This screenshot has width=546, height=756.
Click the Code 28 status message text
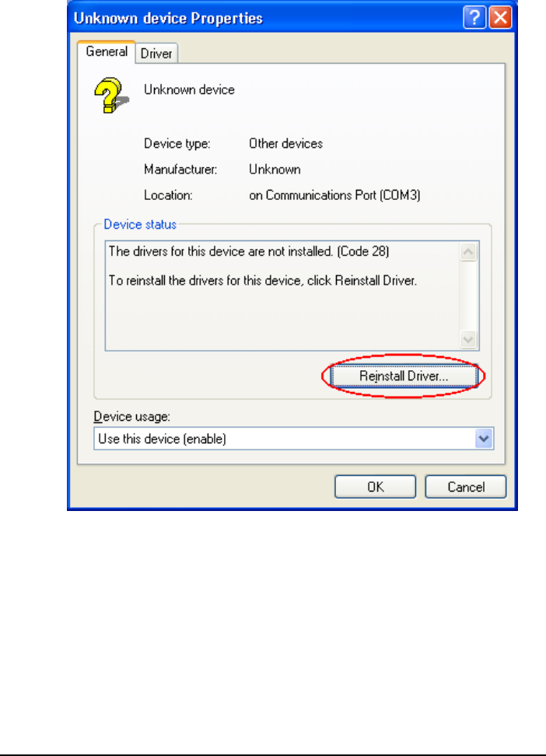(249, 251)
